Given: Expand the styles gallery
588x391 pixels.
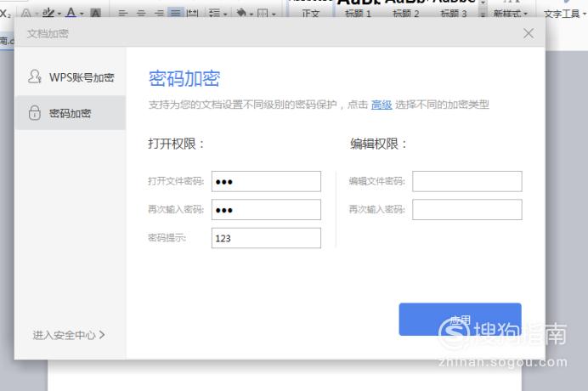Looking at the screenshot, I should (x=483, y=14).
